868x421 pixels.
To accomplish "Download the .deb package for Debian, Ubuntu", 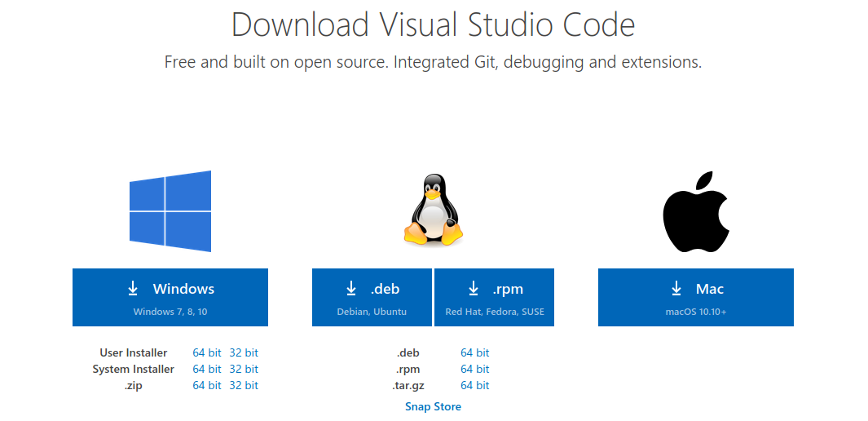I will coord(372,298).
